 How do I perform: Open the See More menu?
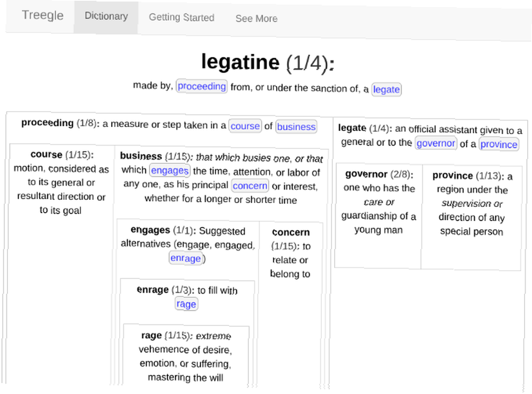coord(256,19)
